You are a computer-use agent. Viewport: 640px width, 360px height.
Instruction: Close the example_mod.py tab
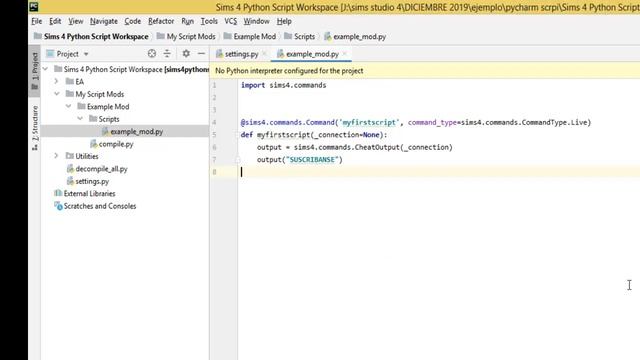click(x=345, y=53)
